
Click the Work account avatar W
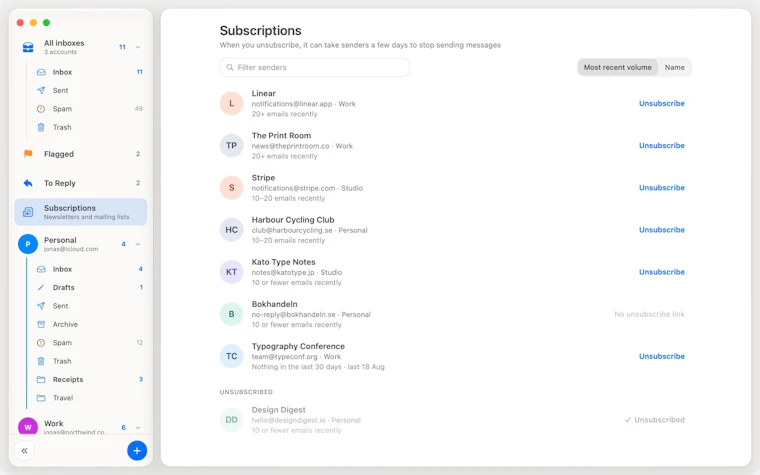pyautogui.click(x=28, y=426)
